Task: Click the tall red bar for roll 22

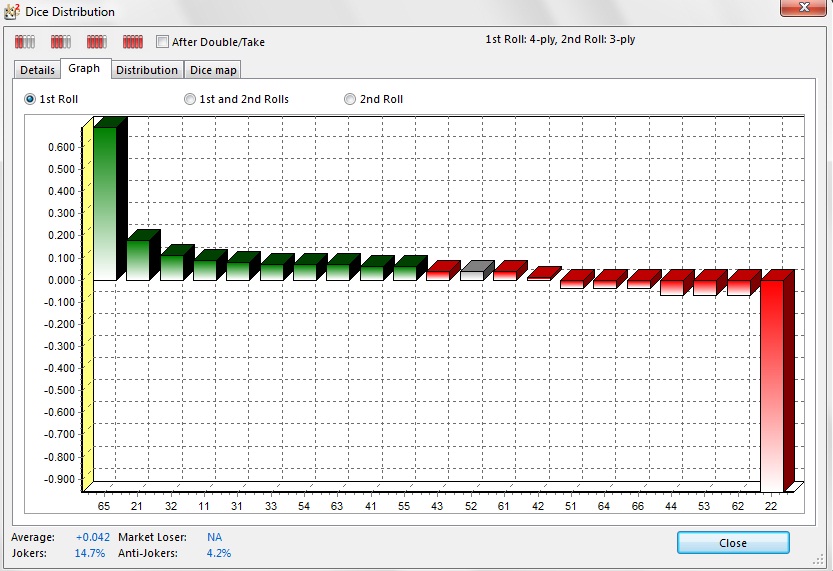Action: point(773,385)
